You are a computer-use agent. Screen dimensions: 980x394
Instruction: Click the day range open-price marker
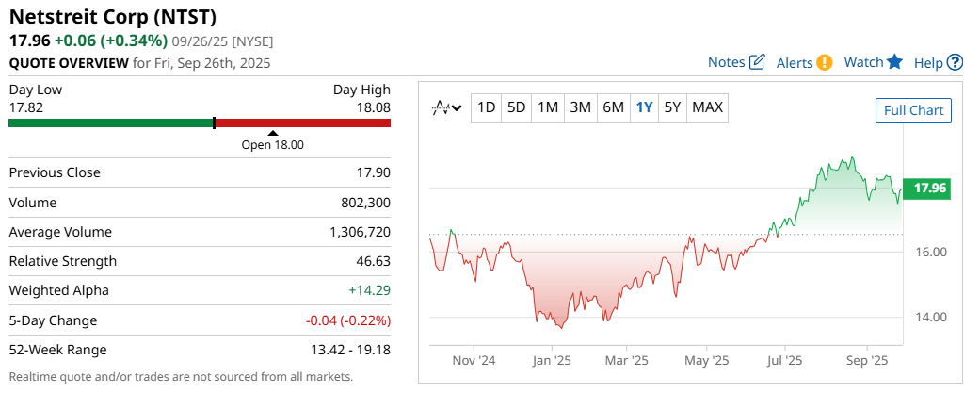273,134
